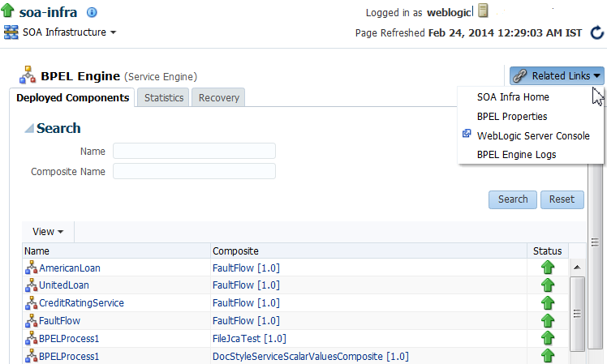This screenshot has width=607, height=364.
Task: Open the Related Links dropdown
Action: pyautogui.click(x=557, y=76)
